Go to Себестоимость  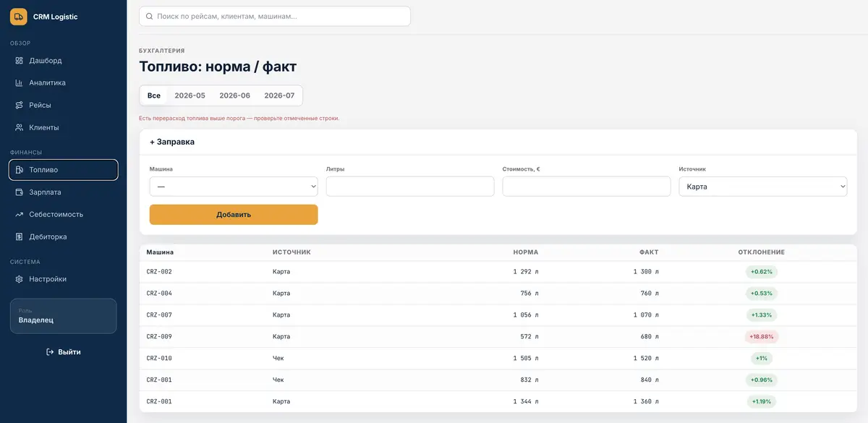tap(64, 215)
